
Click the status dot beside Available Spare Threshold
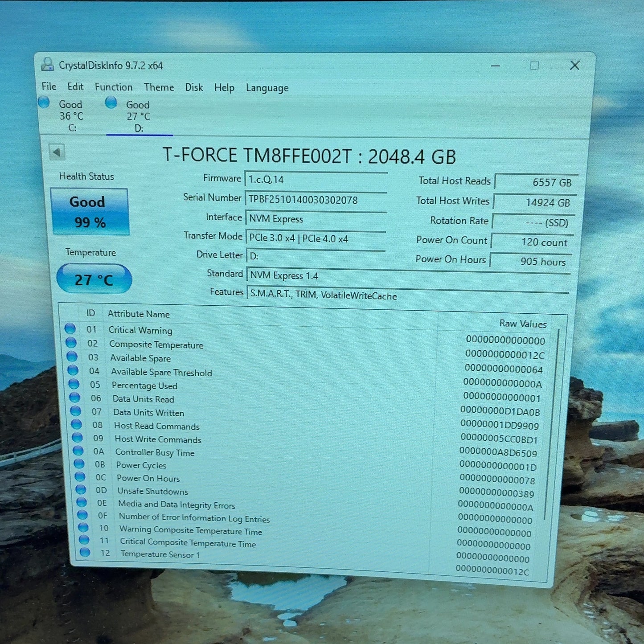point(73,370)
